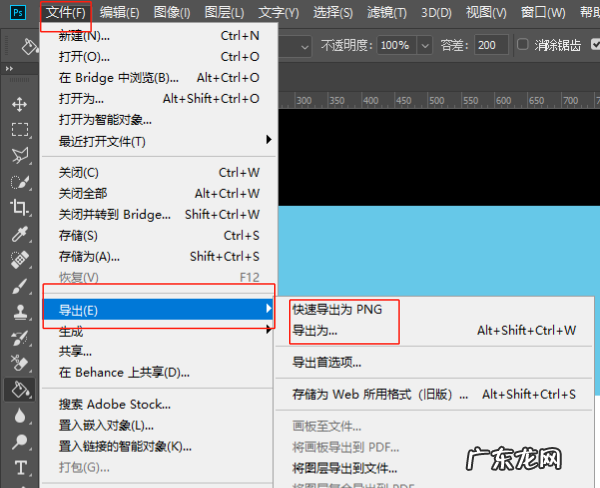Select the Eraser tool
Screen dimensions: 600x488
[x=20, y=364]
